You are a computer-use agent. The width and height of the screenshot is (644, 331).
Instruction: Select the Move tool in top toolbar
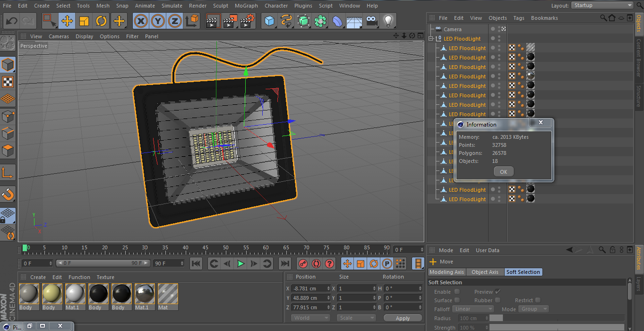coord(67,21)
